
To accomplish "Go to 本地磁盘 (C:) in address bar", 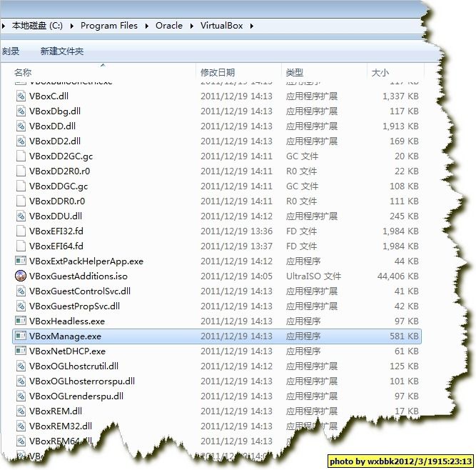I will click(x=37, y=26).
